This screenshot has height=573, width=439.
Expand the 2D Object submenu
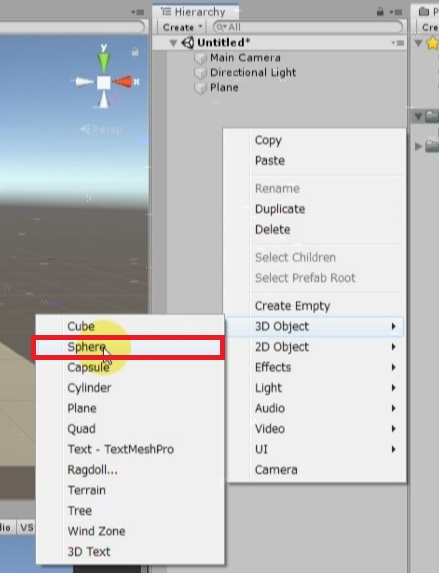pos(315,347)
